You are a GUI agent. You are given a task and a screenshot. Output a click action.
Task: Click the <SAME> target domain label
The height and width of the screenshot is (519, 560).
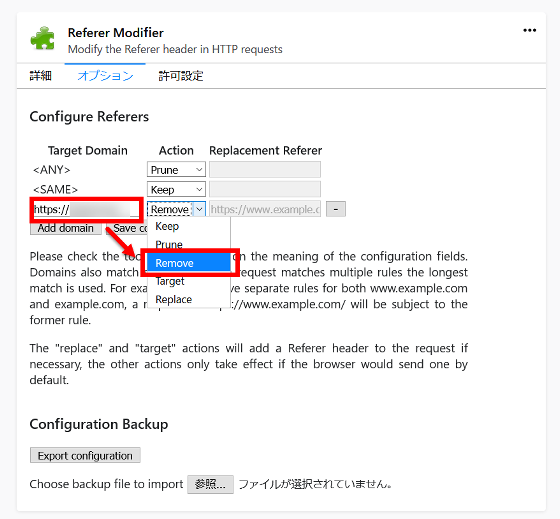click(x=55, y=189)
